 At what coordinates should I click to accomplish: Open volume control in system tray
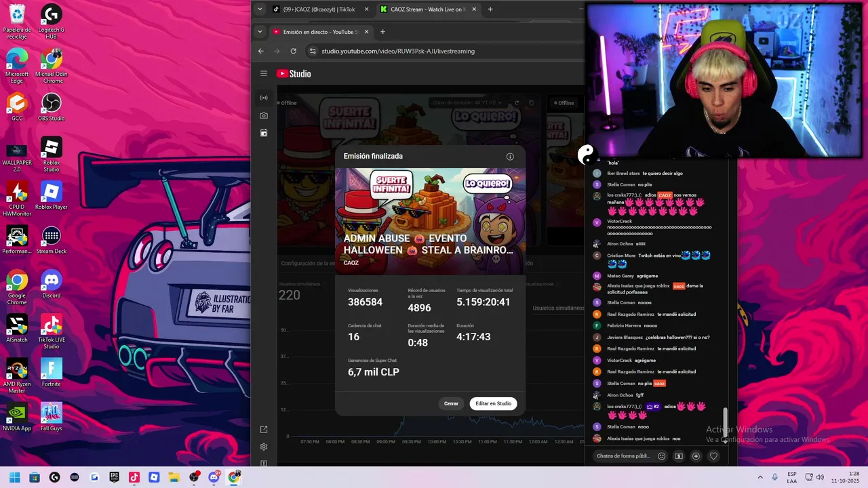click(x=821, y=477)
